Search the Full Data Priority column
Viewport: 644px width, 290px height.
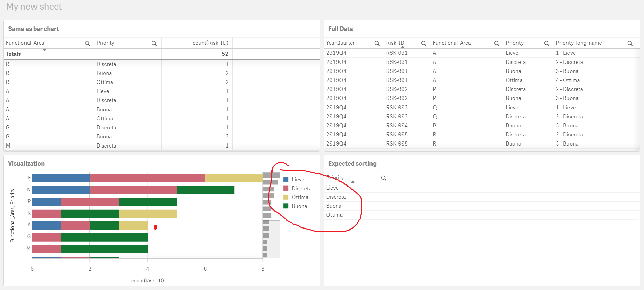point(547,43)
